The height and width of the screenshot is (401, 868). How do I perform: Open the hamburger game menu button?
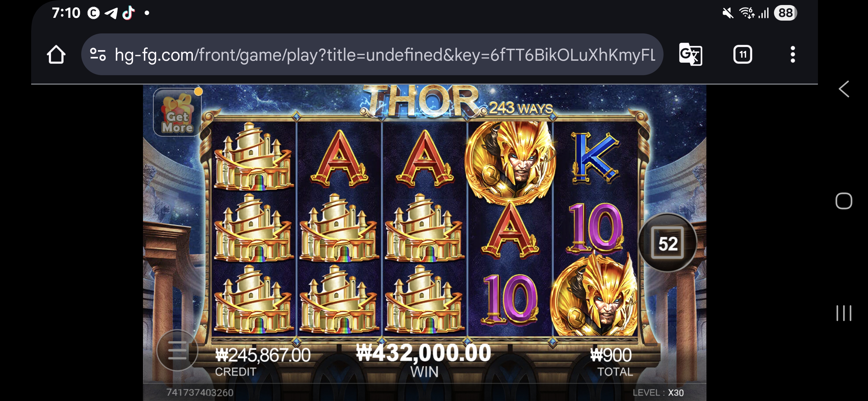coord(177,350)
